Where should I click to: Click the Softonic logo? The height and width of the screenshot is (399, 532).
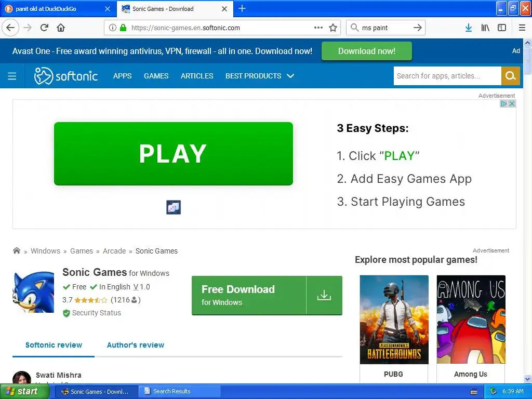click(66, 76)
